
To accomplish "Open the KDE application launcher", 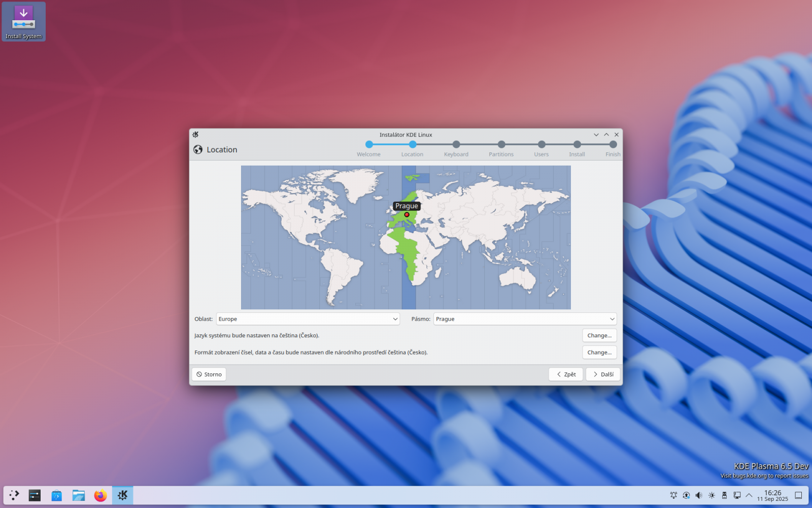I will (14, 495).
